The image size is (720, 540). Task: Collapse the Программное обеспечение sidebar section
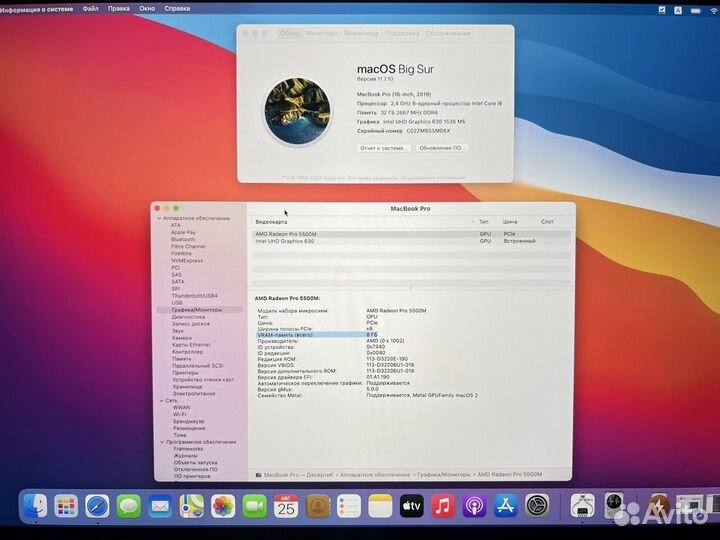tap(162, 442)
